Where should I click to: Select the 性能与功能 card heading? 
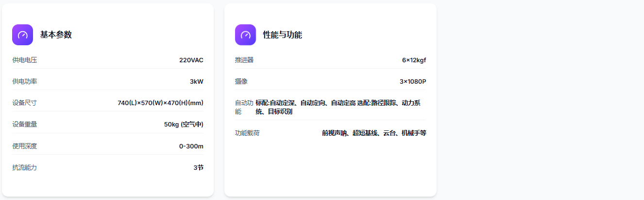(x=282, y=35)
